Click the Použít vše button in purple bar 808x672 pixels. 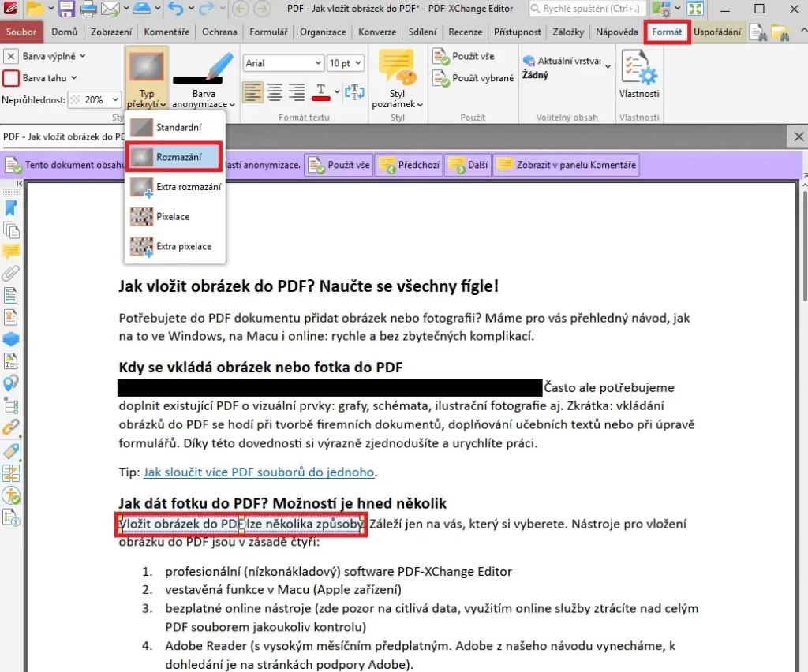339,165
